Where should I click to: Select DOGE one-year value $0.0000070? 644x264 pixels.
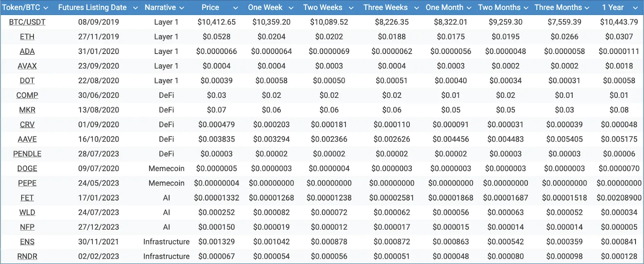619,169
